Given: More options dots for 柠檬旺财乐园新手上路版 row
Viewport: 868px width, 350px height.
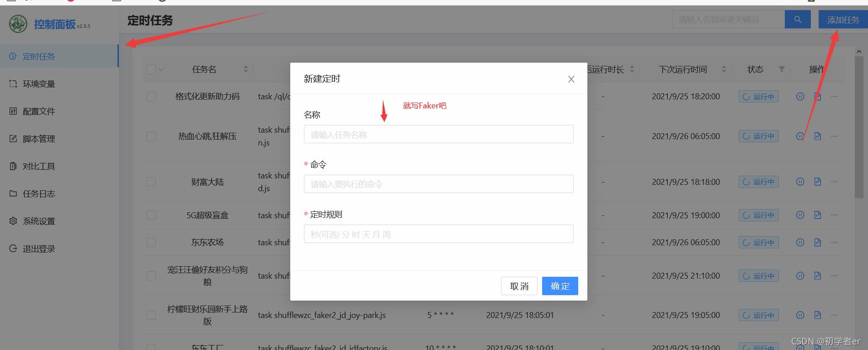Looking at the screenshot, I should [835, 315].
